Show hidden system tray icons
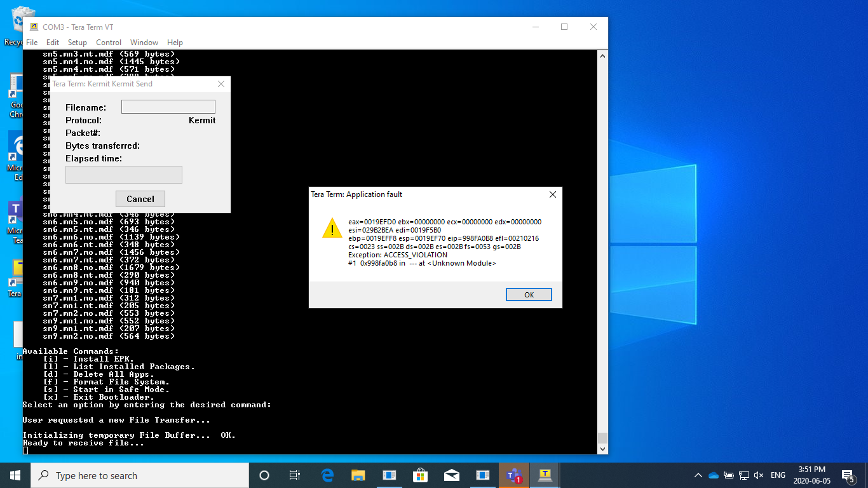The width and height of the screenshot is (868, 488). [698, 475]
